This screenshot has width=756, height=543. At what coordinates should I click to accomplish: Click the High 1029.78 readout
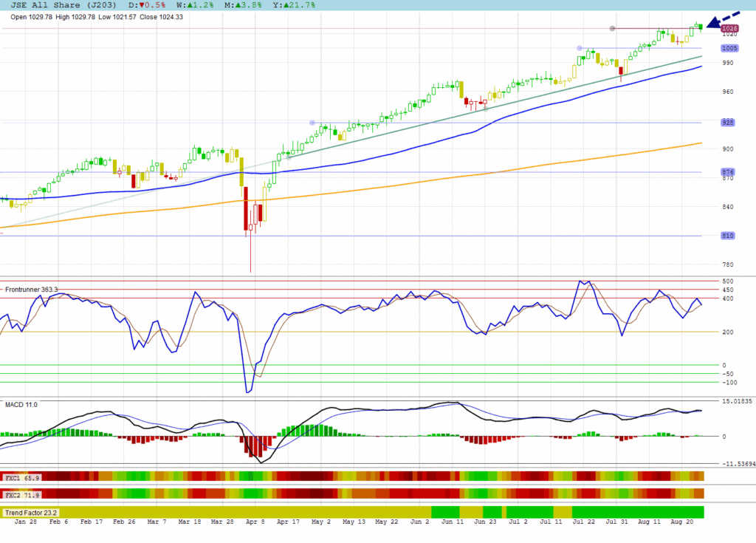point(75,17)
